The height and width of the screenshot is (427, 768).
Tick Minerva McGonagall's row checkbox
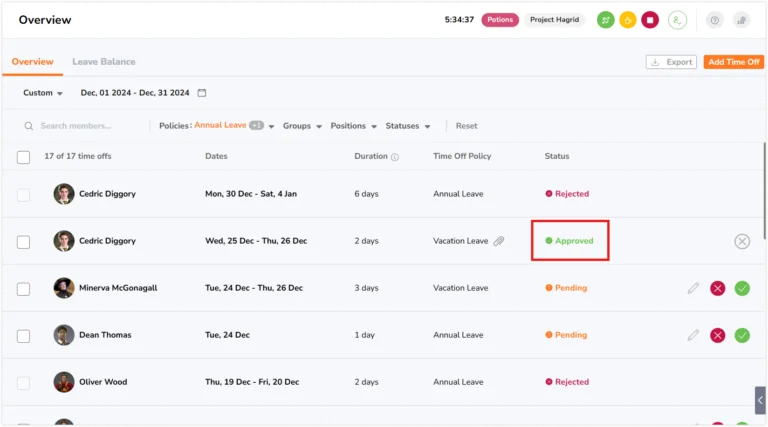[x=24, y=289]
